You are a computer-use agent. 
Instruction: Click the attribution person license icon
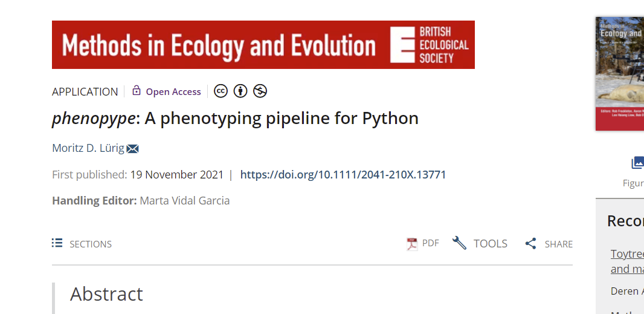point(240,91)
